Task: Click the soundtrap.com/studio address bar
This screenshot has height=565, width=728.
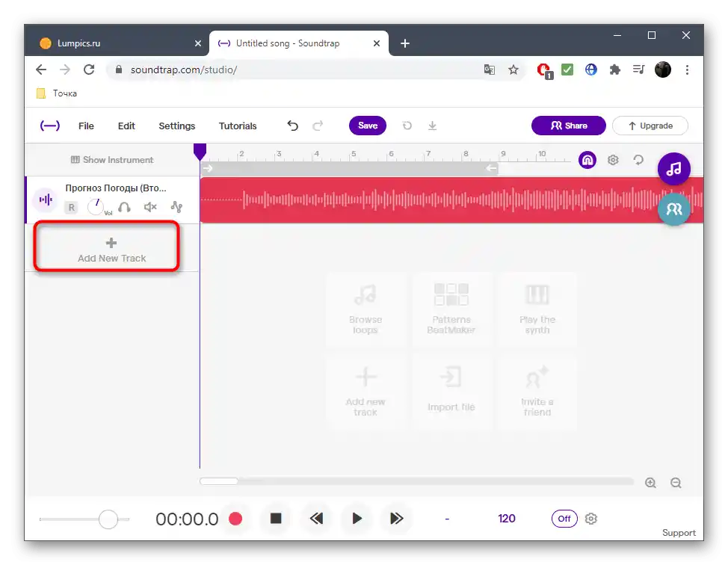Action: tap(297, 70)
